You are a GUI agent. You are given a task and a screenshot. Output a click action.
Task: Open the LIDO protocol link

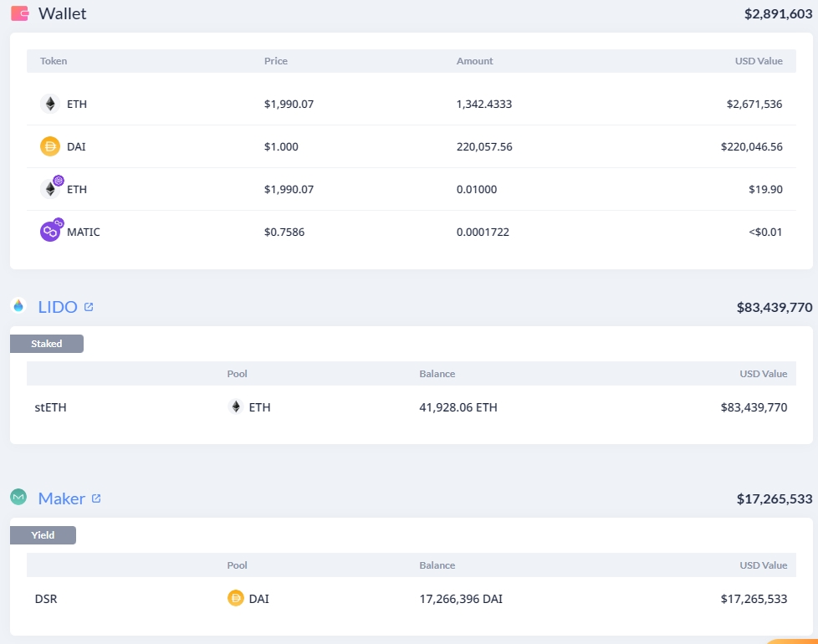pos(58,307)
